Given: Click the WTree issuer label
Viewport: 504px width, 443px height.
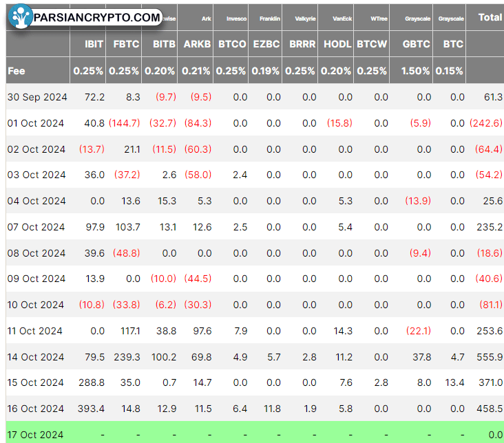Looking at the screenshot, I should (x=379, y=19).
